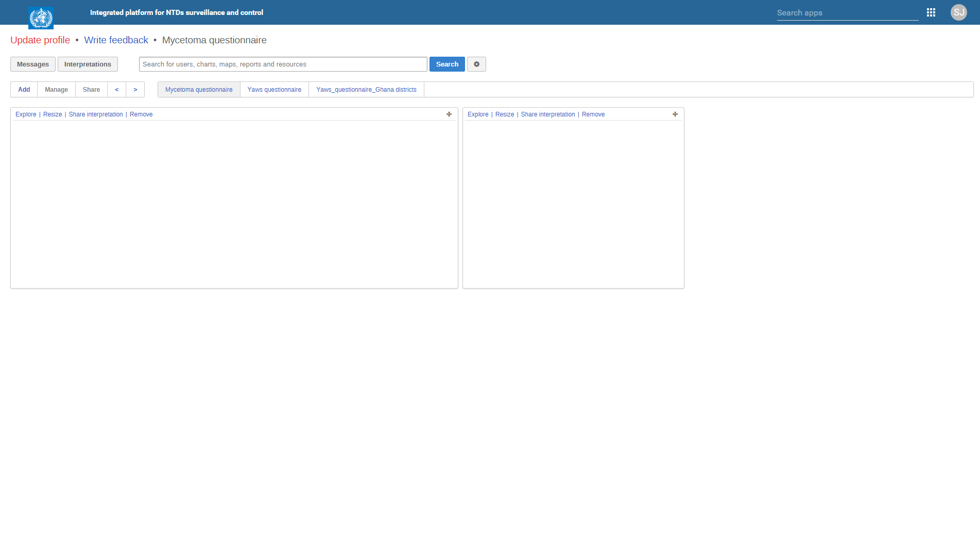Switch to Yaws questionnaire dashboard tab

tap(274, 90)
